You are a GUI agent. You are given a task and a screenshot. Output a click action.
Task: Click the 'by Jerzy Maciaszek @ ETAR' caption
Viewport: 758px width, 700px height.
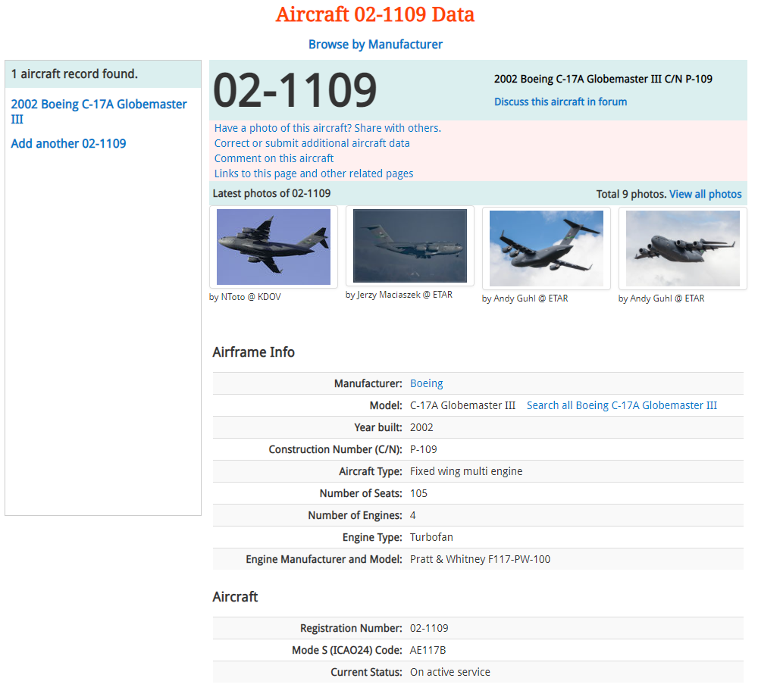click(399, 295)
